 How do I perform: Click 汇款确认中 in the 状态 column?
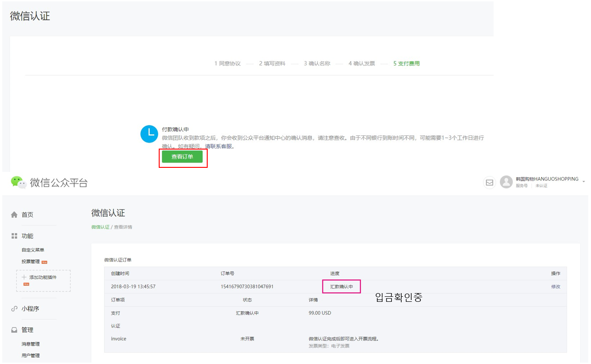pos(247,313)
